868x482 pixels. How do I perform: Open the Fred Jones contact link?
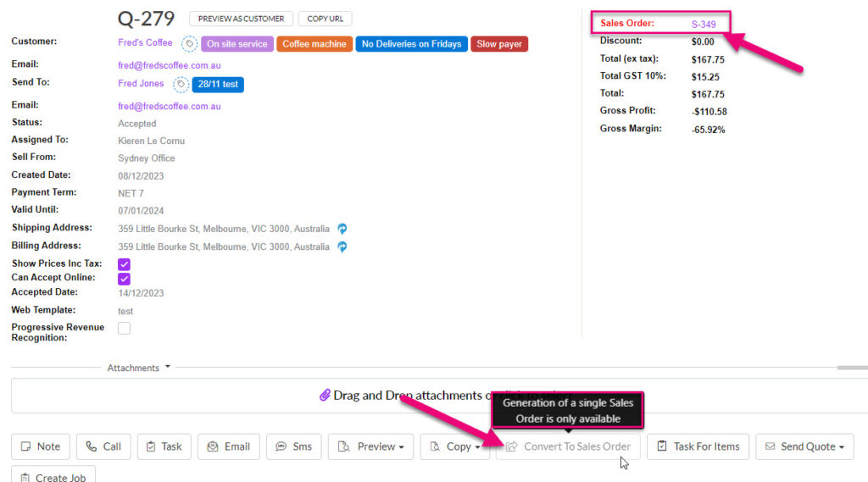pyautogui.click(x=141, y=84)
